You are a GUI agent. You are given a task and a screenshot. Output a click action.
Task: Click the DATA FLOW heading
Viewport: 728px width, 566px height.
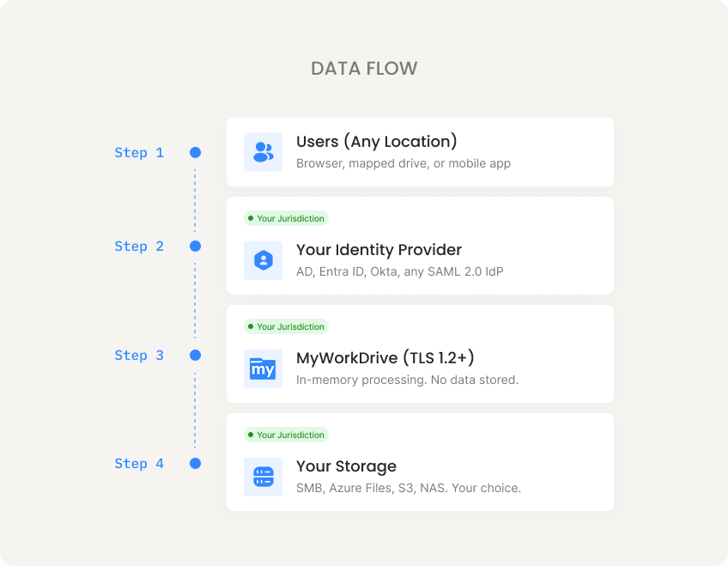pyautogui.click(x=364, y=69)
